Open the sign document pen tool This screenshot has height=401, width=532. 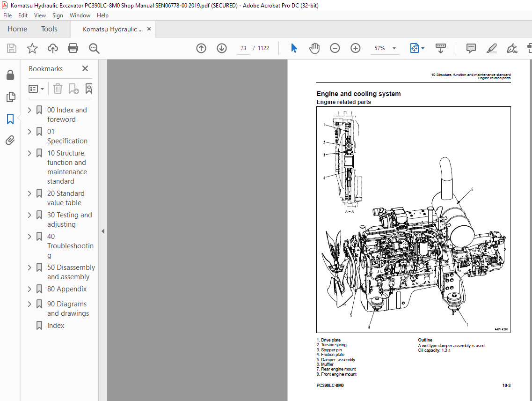(512, 48)
